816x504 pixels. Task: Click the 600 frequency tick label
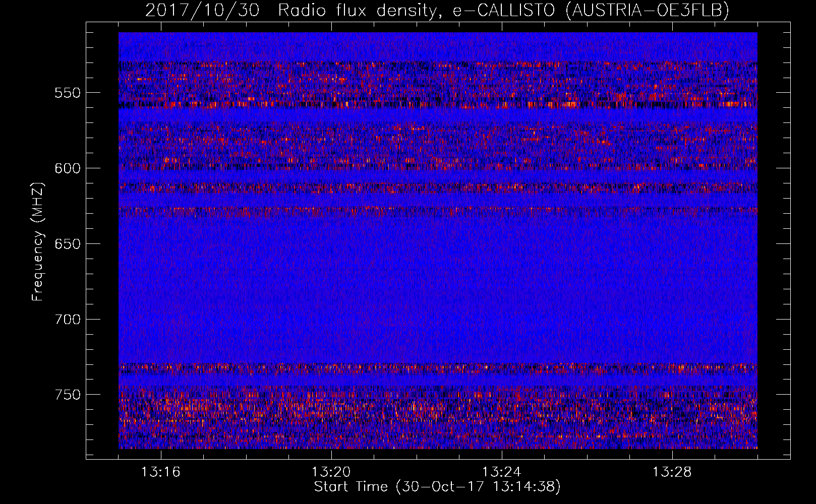point(68,169)
